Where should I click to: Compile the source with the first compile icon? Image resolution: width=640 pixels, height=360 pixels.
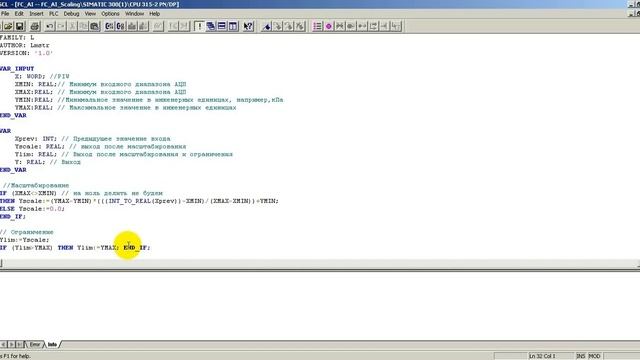click(109, 27)
